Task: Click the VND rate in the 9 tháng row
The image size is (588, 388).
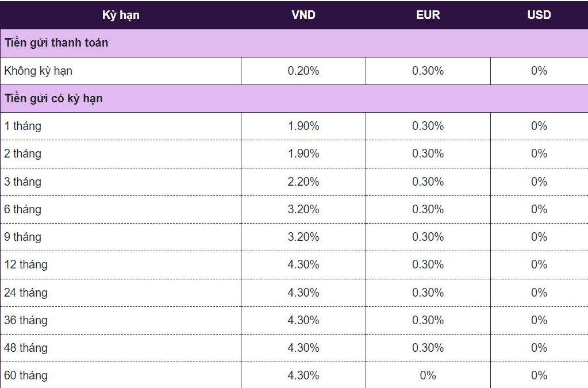Action: (303, 237)
